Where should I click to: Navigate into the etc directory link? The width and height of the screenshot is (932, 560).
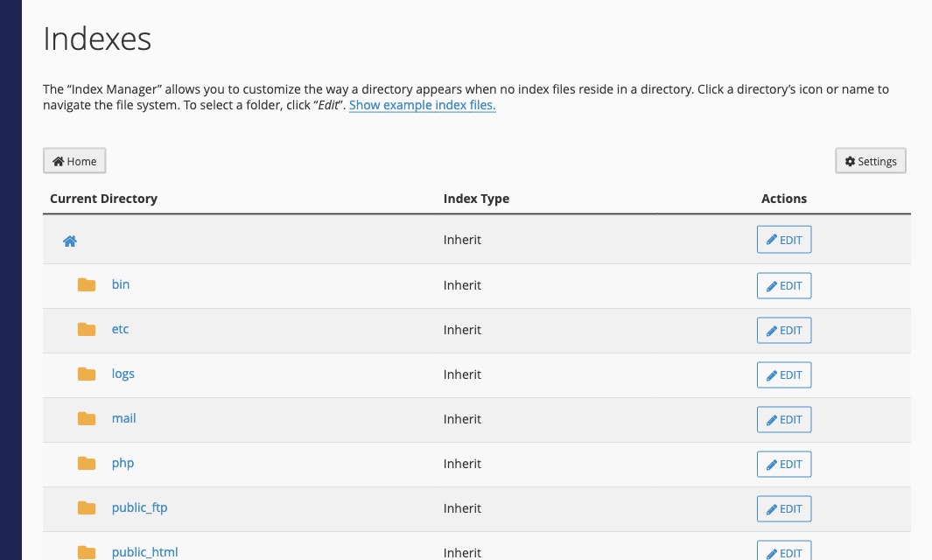(120, 329)
